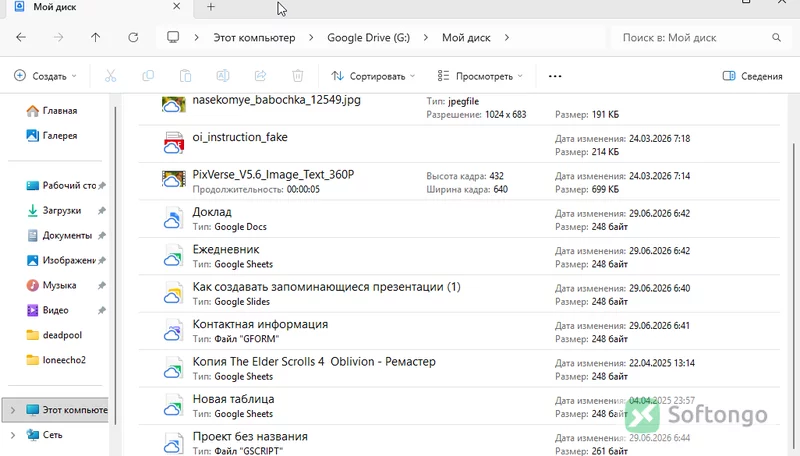Expand the Сеть tree node
This screenshot has height=456, width=800.
point(13,435)
